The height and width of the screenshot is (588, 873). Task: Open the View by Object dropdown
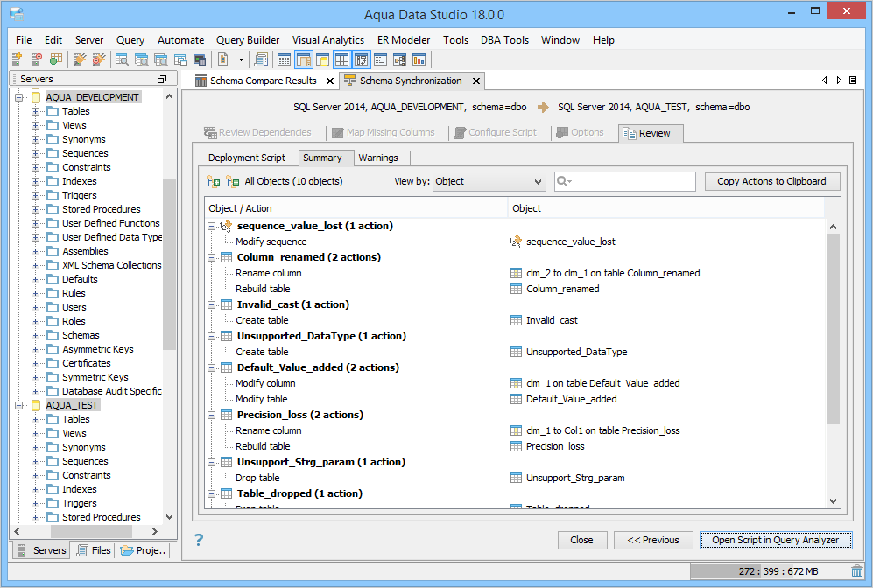pos(489,181)
